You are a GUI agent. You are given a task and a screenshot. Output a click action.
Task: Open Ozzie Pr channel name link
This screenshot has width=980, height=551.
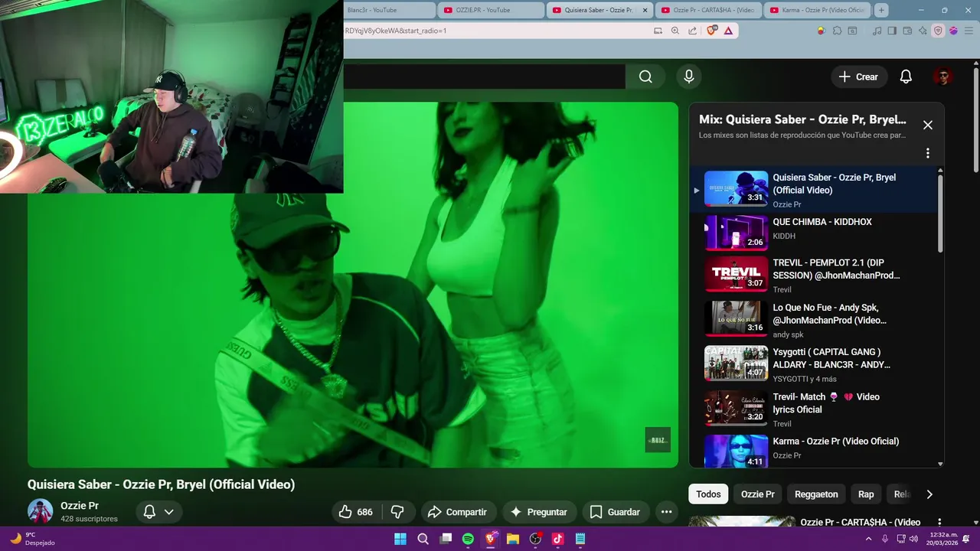click(x=80, y=506)
